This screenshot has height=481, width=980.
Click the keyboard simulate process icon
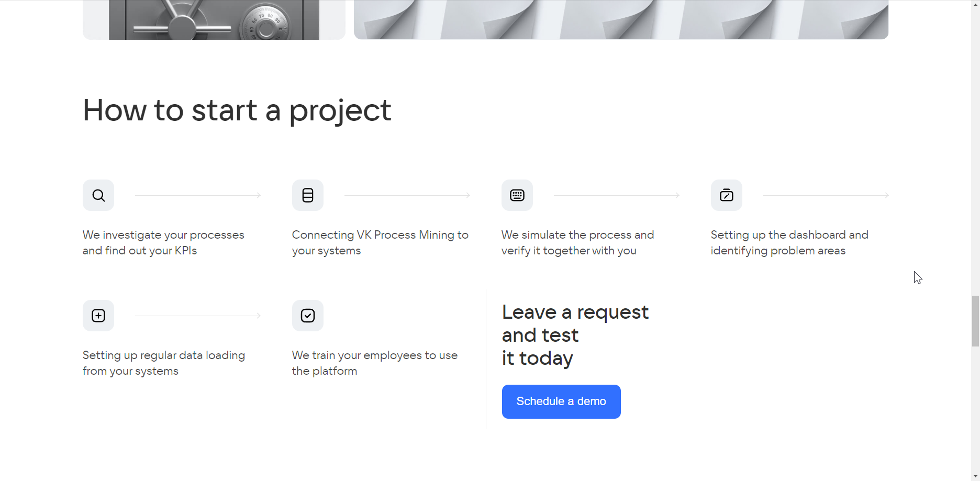517,195
